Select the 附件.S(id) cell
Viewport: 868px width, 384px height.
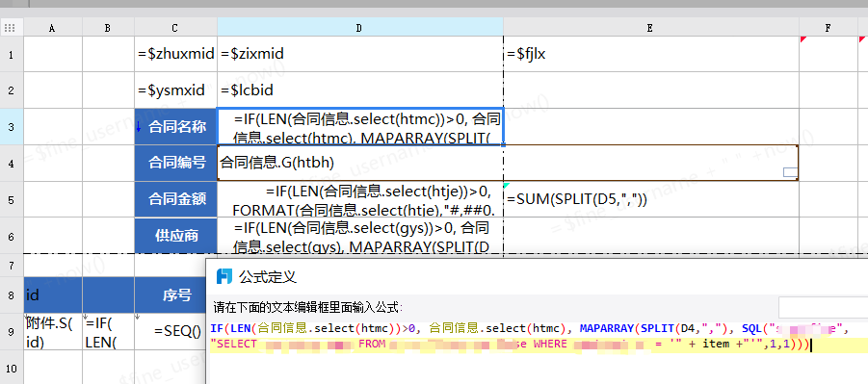pyautogui.click(x=53, y=331)
